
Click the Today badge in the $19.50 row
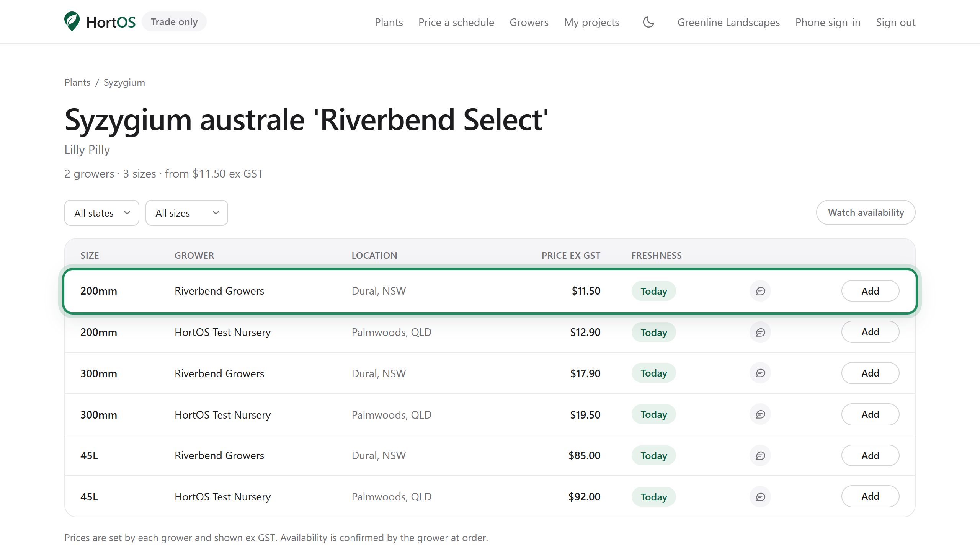point(653,414)
